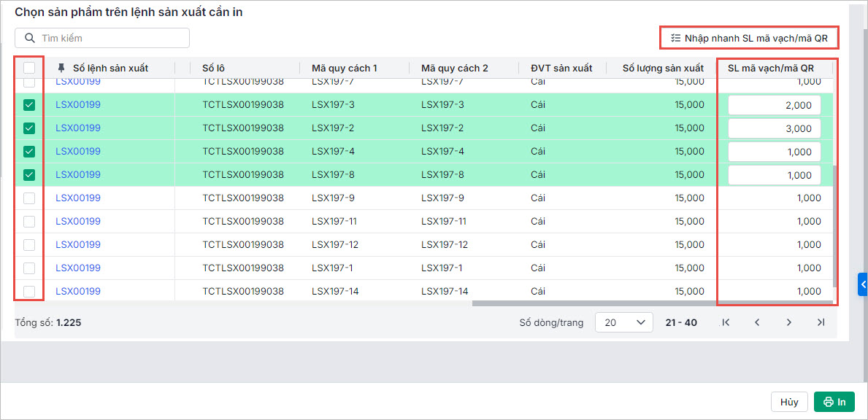Click the LSX197-11 cell under Mã quy cách 1
The image size is (868, 420).
pyautogui.click(x=334, y=221)
